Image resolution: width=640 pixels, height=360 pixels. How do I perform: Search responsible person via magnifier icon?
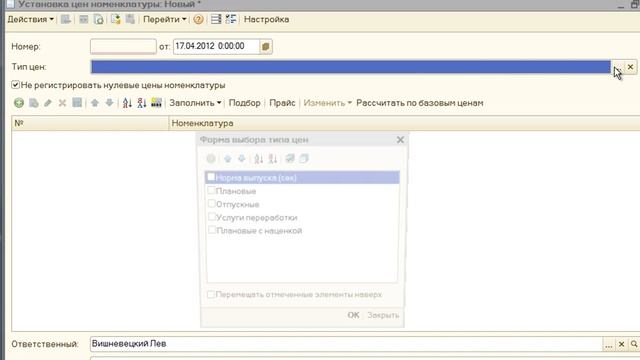(x=634, y=344)
